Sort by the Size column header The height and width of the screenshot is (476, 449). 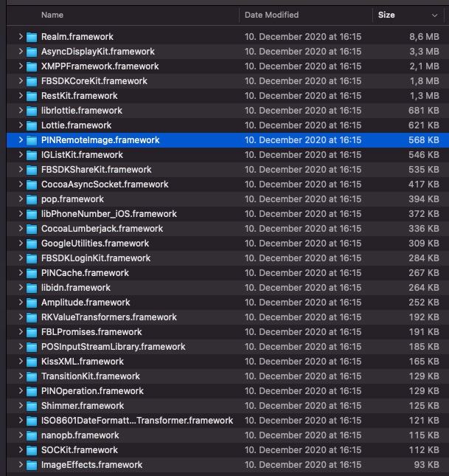click(x=386, y=15)
